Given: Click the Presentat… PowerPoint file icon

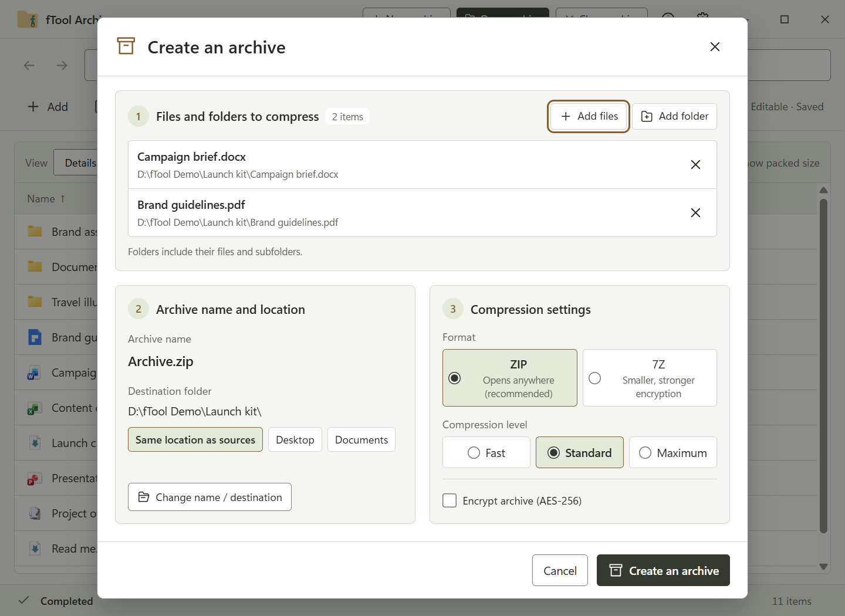Looking at the screenshot, I should pyautogui.click(x=34, y=478).
